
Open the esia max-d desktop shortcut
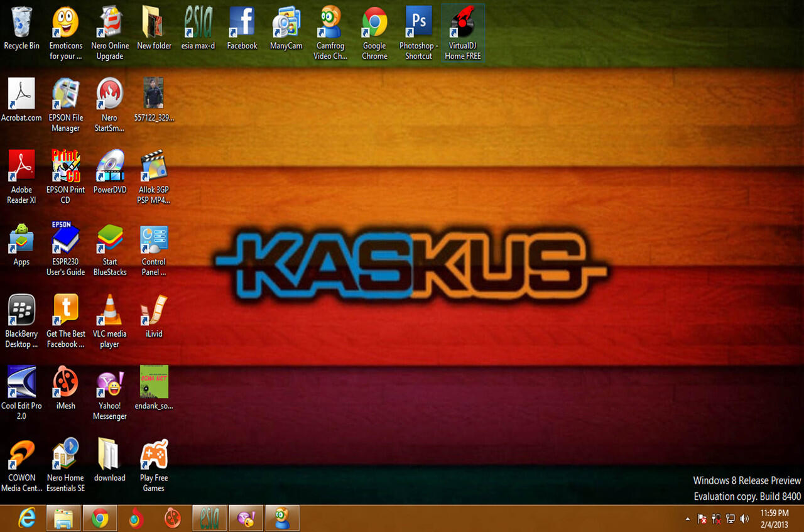[x=198, y=29]
